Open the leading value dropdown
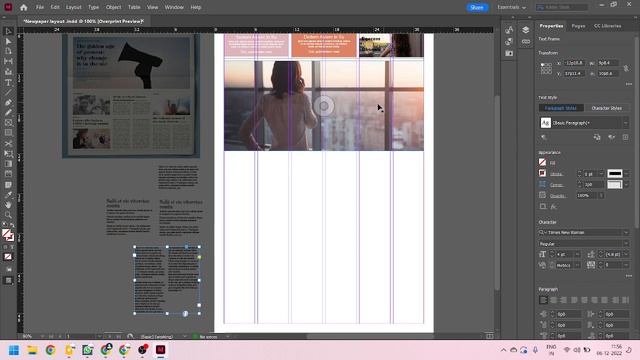This screenshot has height=360, width=640. pyautogui.click(x=626, y=254)
